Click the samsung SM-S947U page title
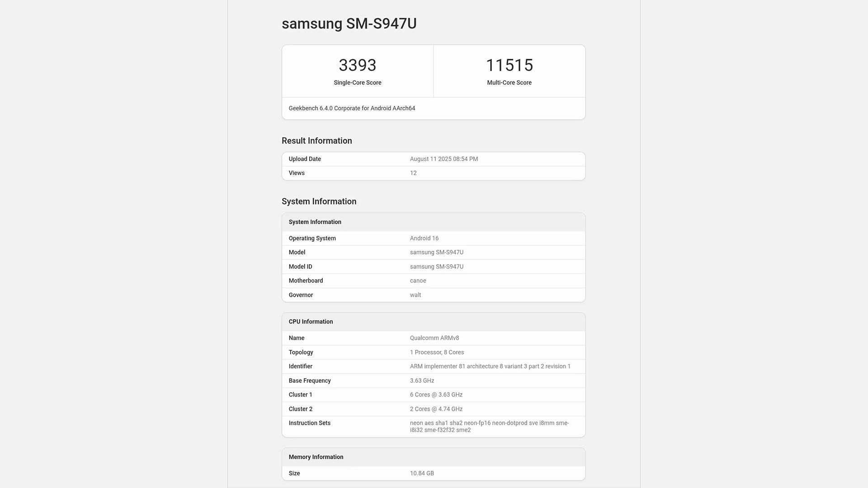Image resolution: width=868 pixels, height=488 pixels. point(349,23)
